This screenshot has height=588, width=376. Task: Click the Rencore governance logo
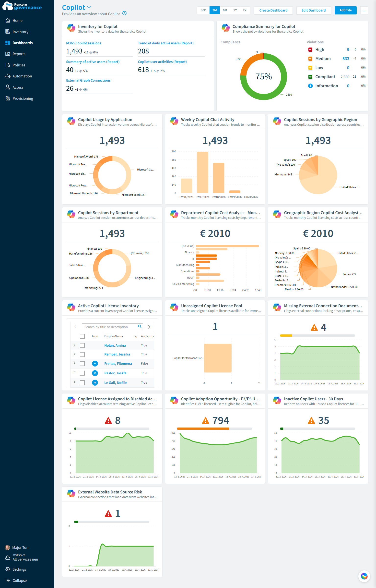(22, 6)
